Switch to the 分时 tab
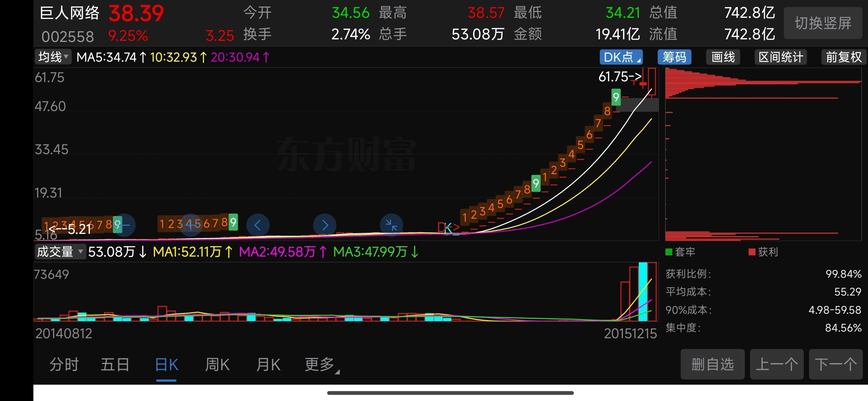This screenshot has height=401, width=868. coord(64,365)
